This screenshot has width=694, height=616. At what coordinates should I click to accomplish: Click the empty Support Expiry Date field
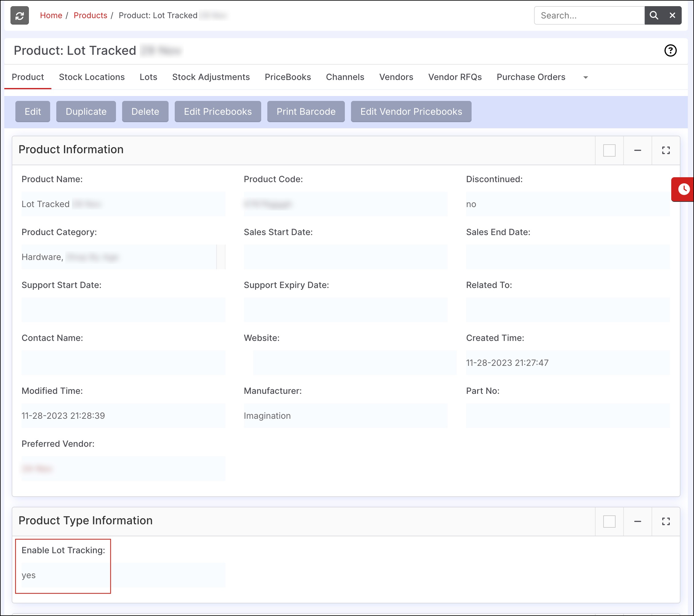tap(345, 310)
